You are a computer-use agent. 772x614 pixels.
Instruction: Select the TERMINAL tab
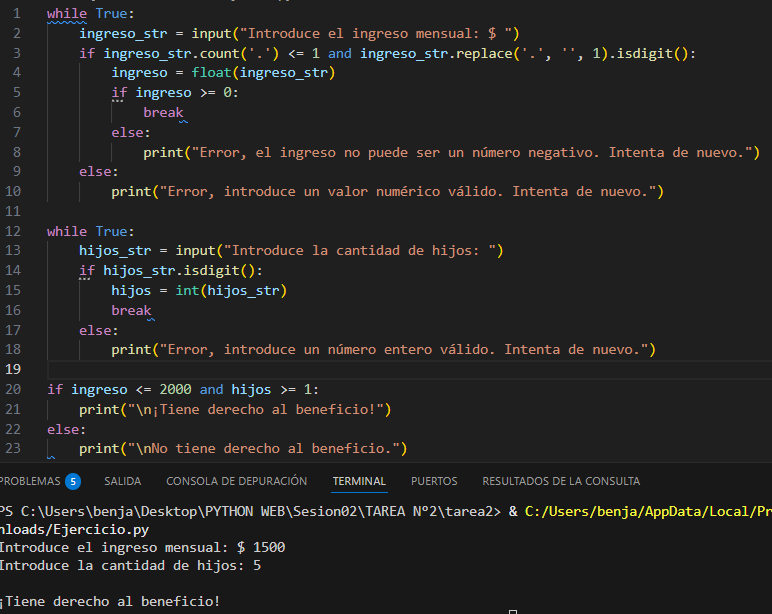[359, 481]
